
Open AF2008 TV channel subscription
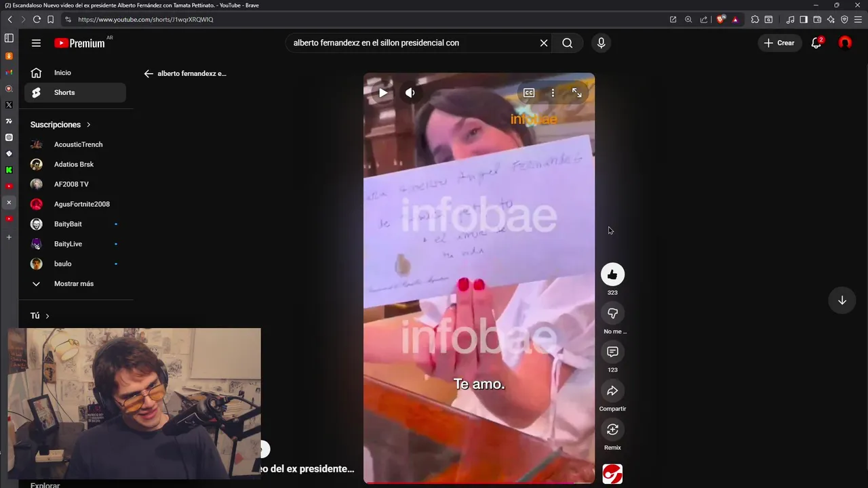point(75,184)
